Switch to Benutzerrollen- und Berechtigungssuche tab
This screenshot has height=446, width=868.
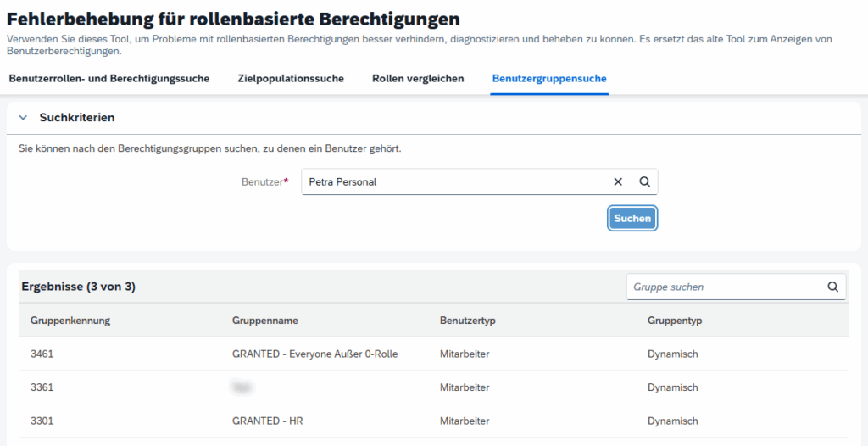click(108, 79)
